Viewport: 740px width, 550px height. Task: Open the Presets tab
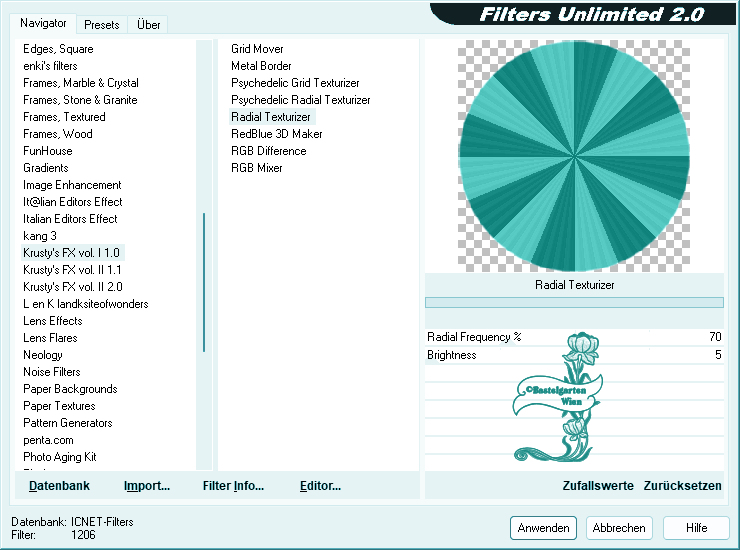tap(101, 25)
